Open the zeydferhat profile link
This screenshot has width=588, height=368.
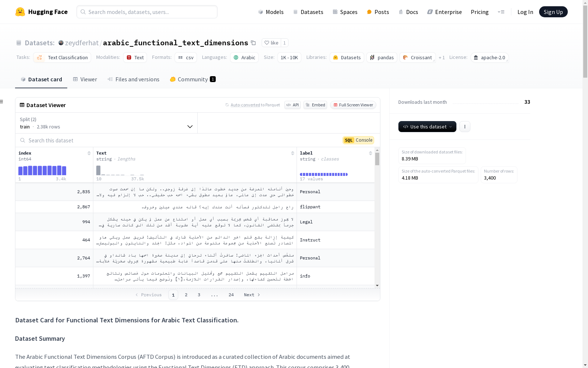click(82, 43)
